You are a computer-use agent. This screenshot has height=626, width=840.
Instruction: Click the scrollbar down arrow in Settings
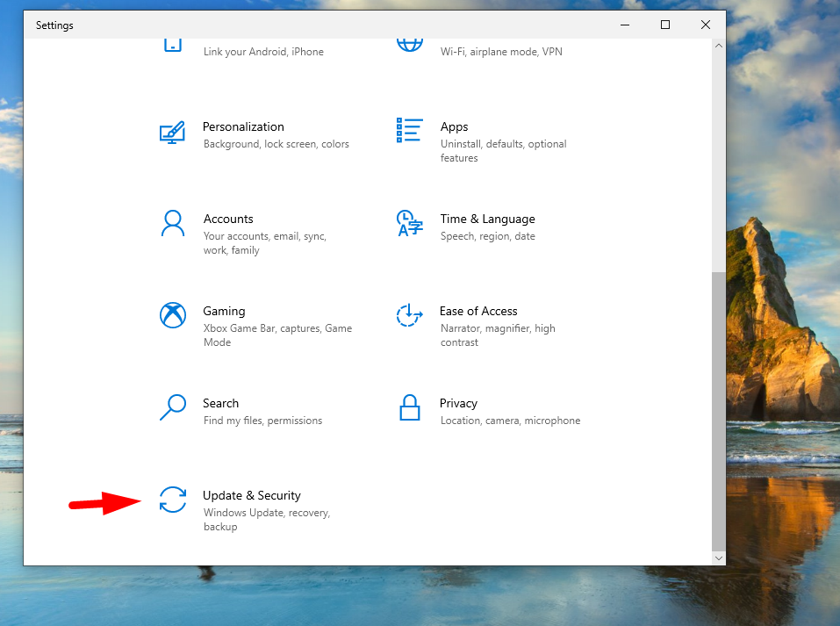(719, 558)
